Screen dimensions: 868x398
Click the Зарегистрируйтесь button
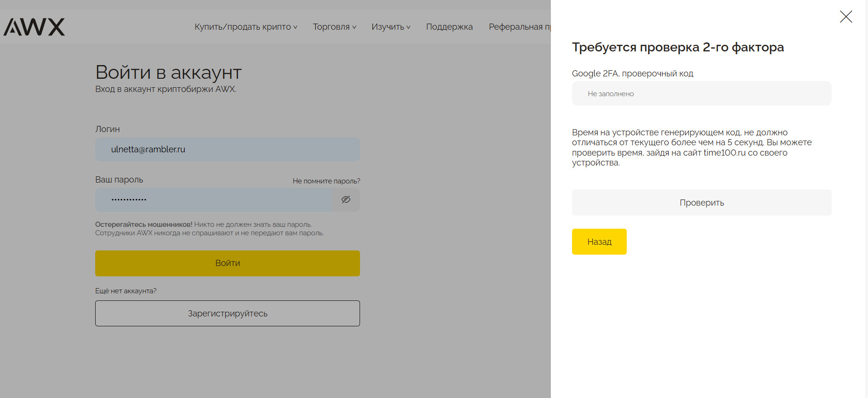(x=227, y=314)
